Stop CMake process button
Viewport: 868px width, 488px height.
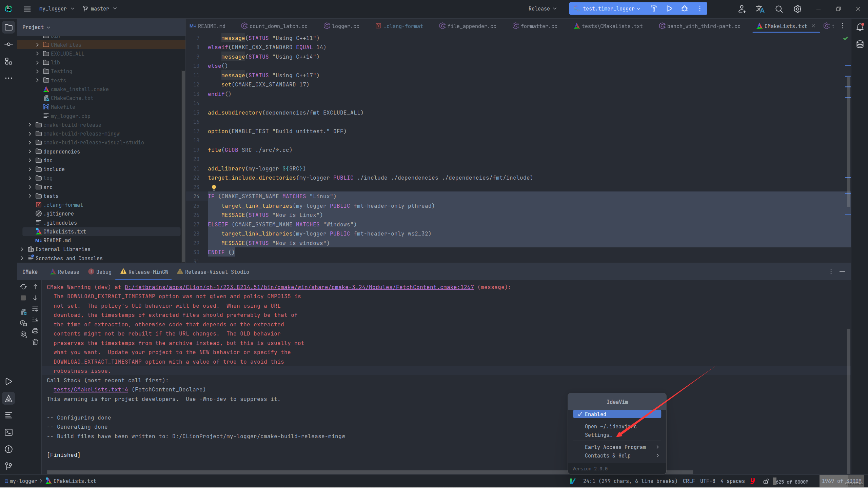click(23, 298)
